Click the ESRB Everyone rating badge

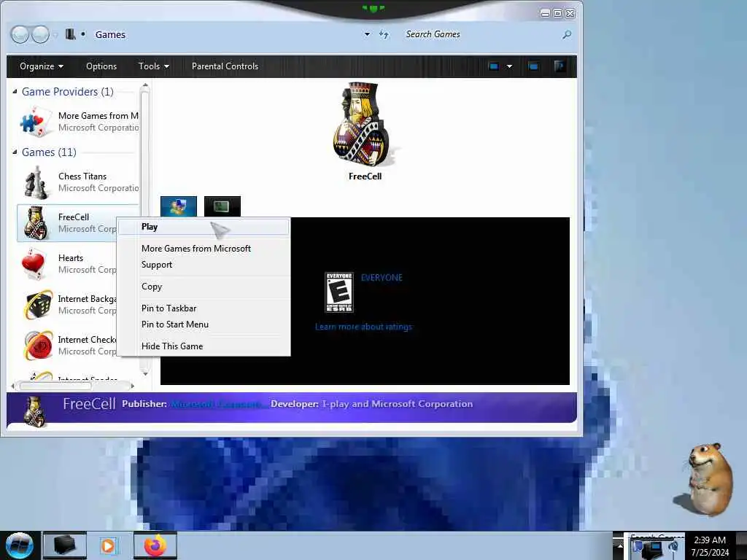pyautogui.click(x=338, y=292)
